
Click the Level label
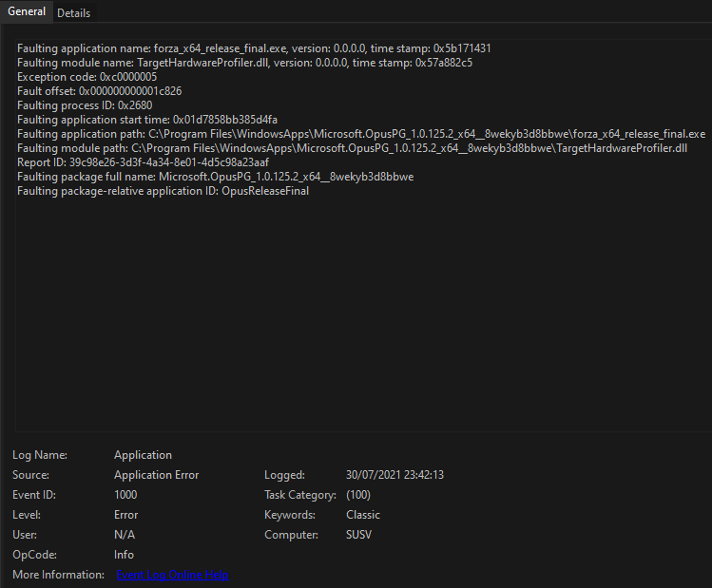[x=27, y=515]
